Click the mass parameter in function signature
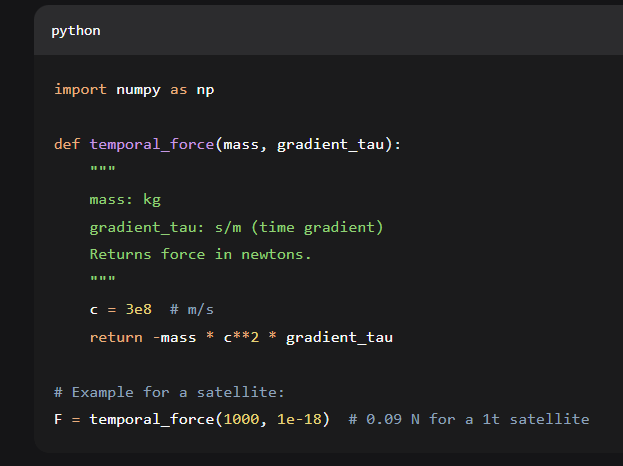The image size is (623, 466). (x=241, y=145)
